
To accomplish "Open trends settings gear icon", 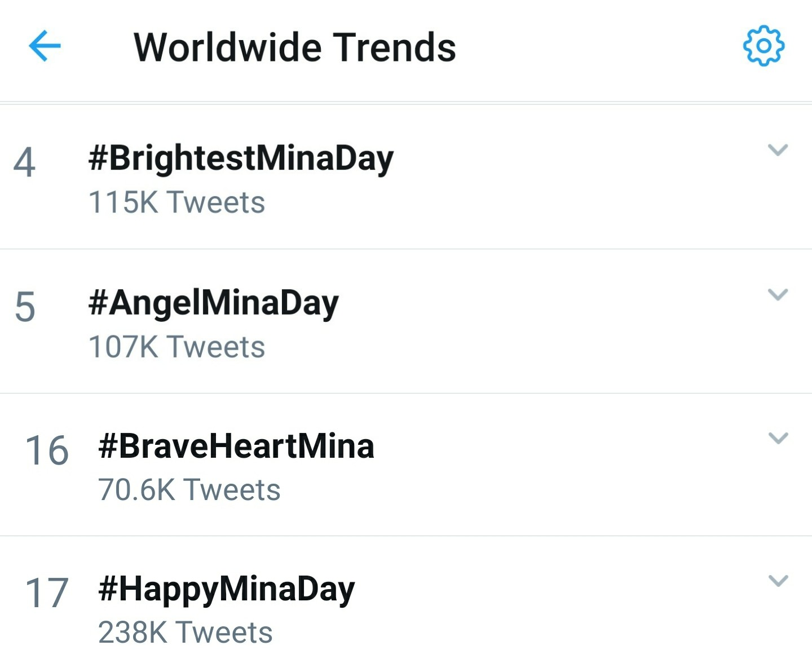I will (x=764, y=46).
